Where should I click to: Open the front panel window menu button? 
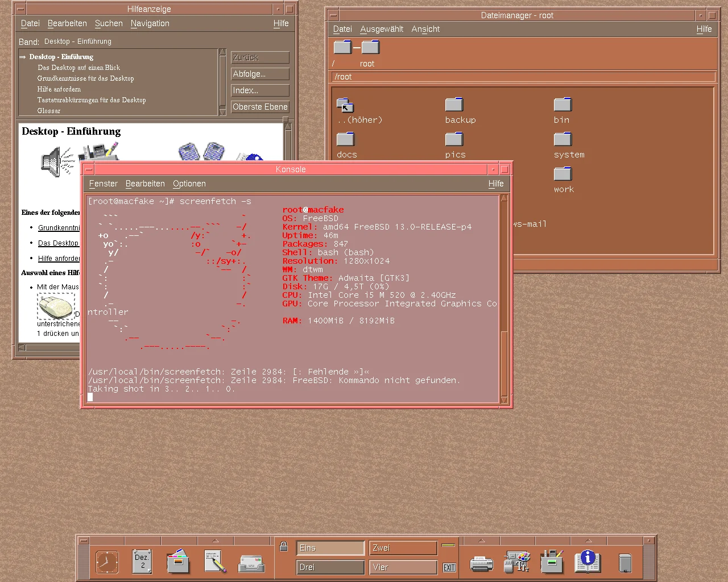84,541
